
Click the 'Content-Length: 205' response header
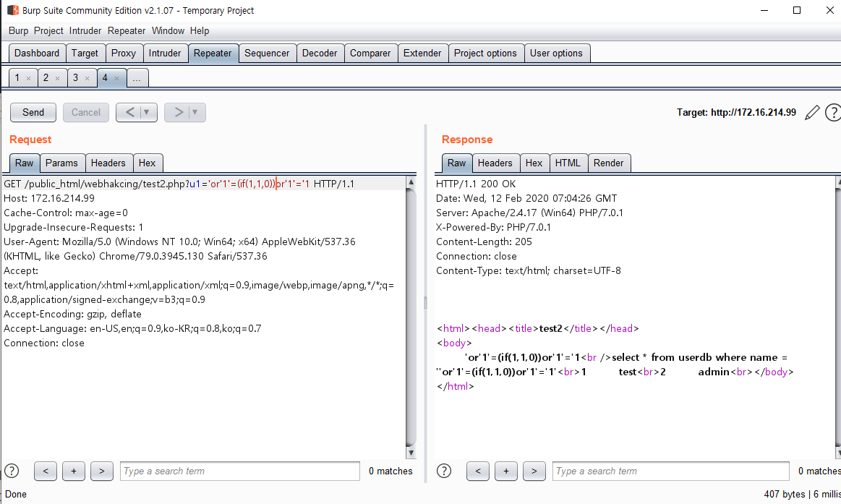tap(484, 242)
